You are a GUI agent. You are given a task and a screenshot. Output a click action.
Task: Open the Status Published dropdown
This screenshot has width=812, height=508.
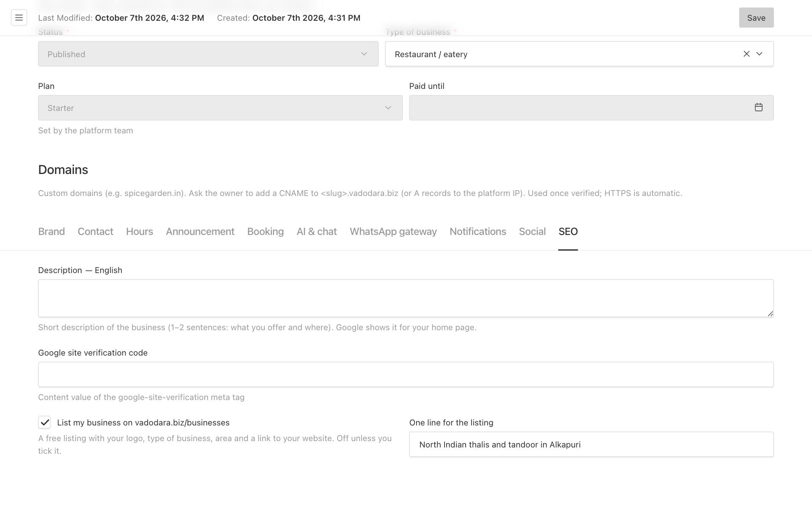click(x=208, y=54)
